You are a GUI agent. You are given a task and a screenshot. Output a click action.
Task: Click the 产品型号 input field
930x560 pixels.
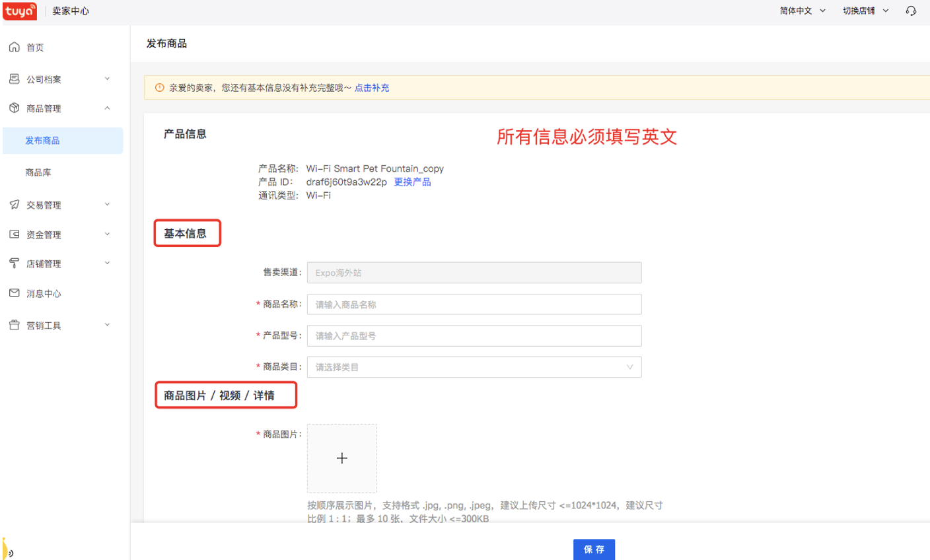(474, 335)
